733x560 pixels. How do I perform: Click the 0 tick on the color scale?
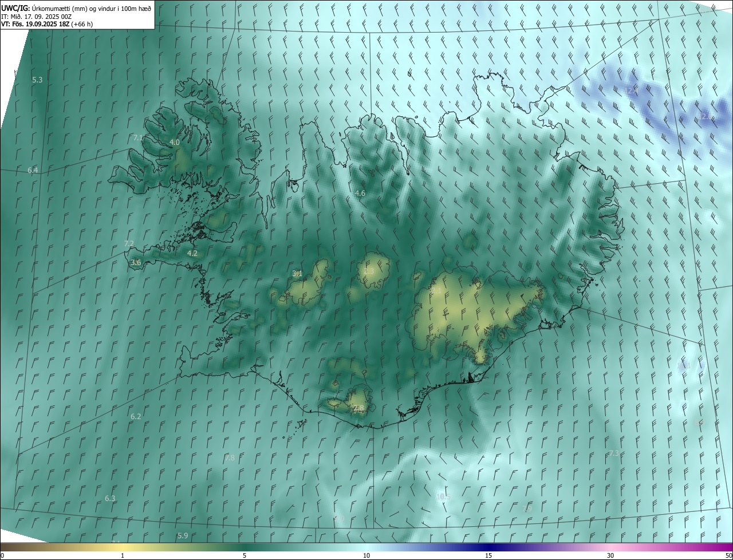pyautogui.click(x=2, y=555)
